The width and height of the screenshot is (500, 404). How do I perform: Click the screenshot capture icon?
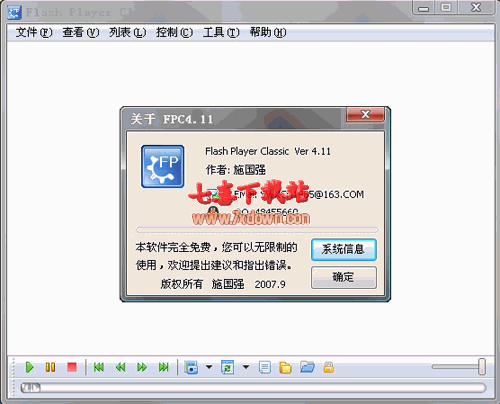(x=191, y=367)
